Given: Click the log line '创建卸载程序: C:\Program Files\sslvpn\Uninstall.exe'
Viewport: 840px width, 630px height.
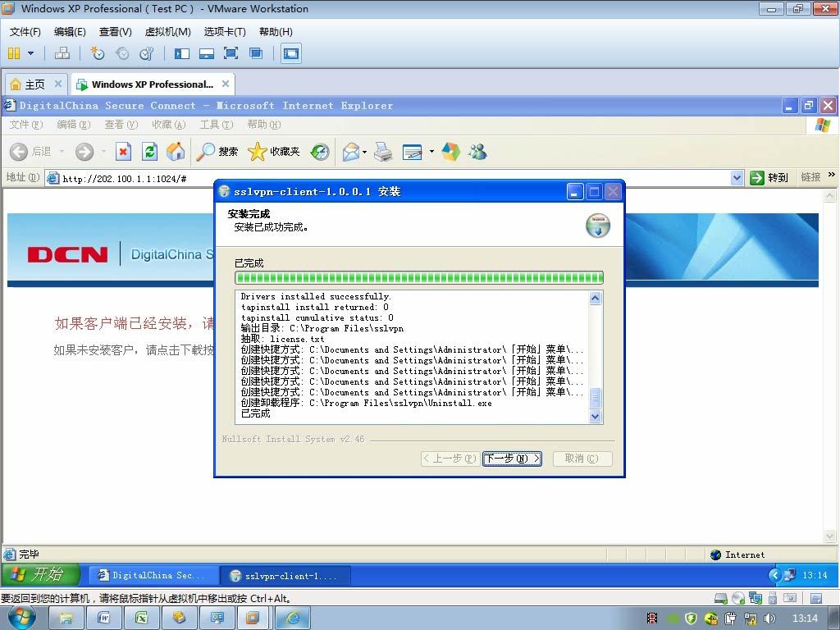Looking at the screenshot, I should (x=366, y=403).
